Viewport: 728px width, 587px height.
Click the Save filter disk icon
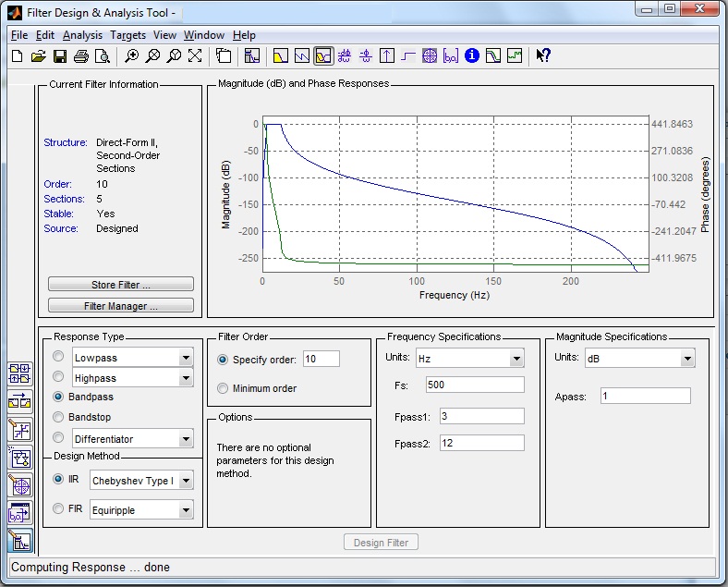click(60, 56)
